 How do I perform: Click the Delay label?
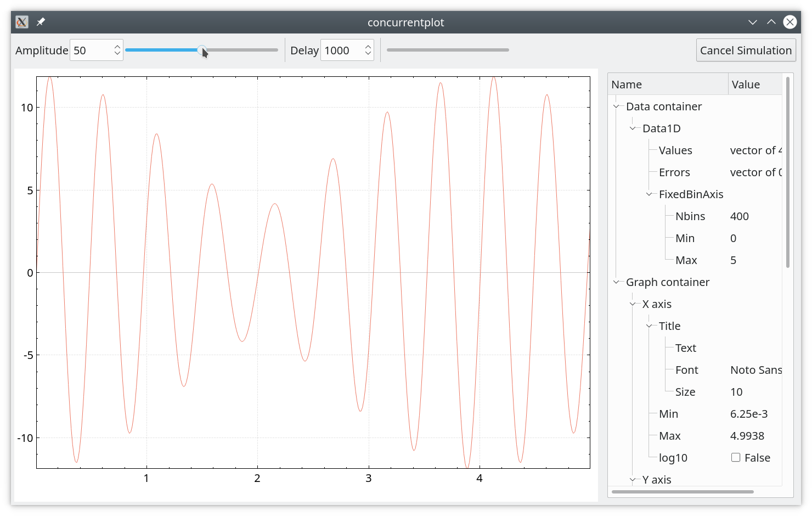click(304, 50)
